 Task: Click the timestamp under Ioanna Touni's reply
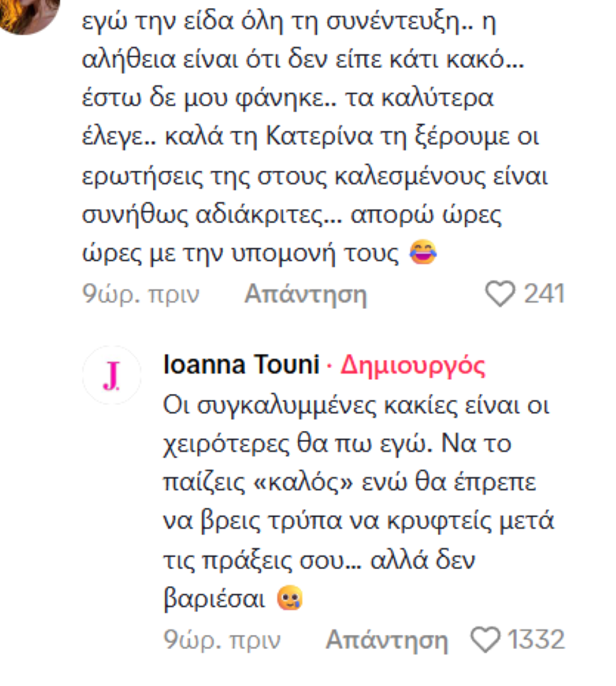pos(222,640)
